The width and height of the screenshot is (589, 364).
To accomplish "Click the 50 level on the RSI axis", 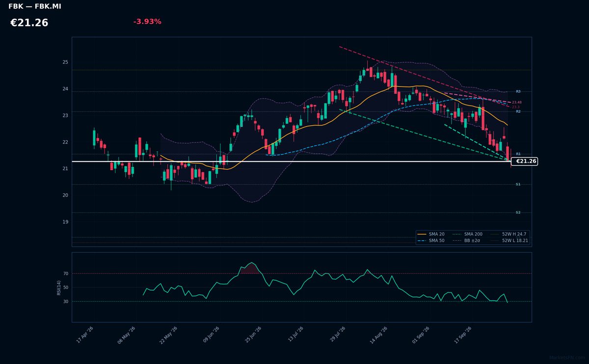I will click(x=66, y=287).
